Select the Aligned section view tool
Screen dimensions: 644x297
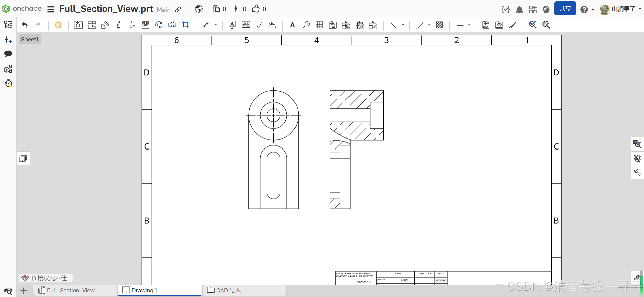[132, 25]
